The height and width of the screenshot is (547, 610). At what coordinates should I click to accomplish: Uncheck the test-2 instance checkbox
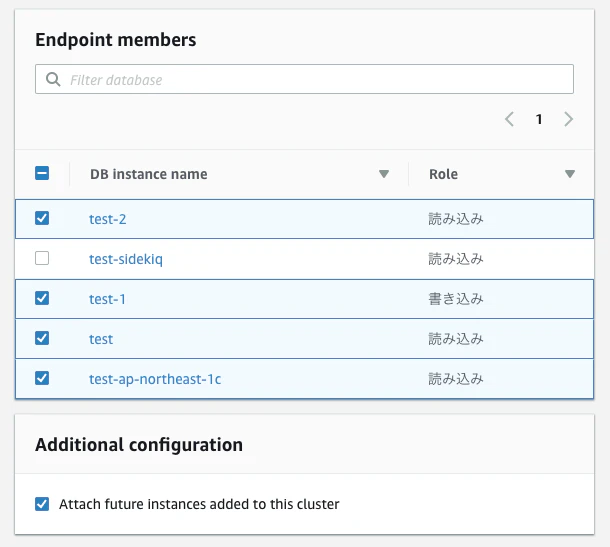tap(42, 218)
